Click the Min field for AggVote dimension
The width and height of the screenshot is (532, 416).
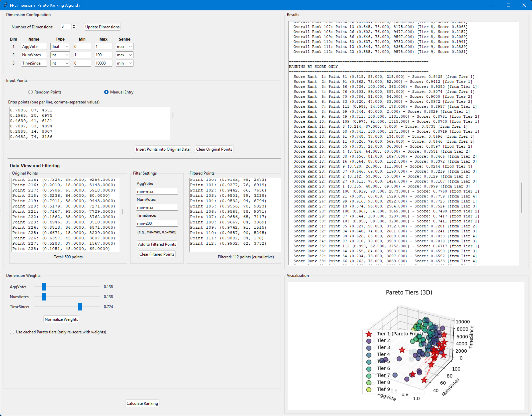coord(82,47)
